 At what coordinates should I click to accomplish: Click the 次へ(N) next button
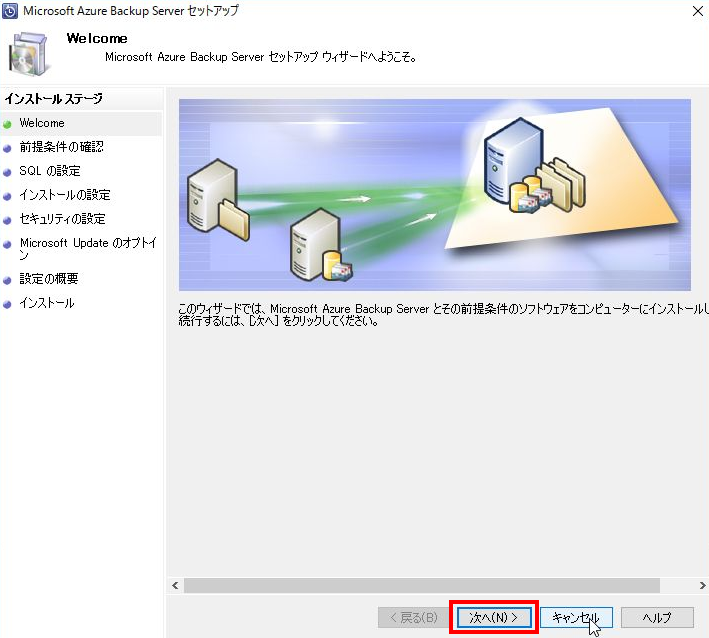point(494,617)
